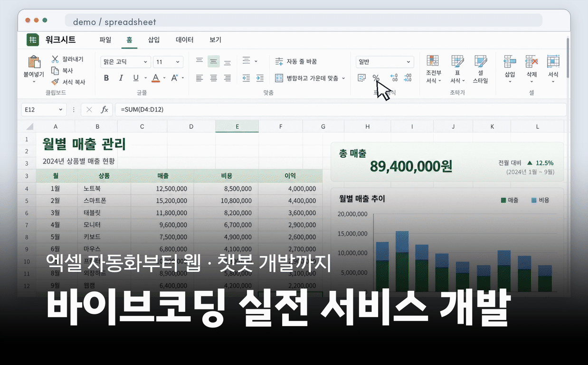The width and height of the screenshot is (588, 365).
Task: Open 표 서식 table format menu
Action: pyautogui.click(x=458, y=69)
